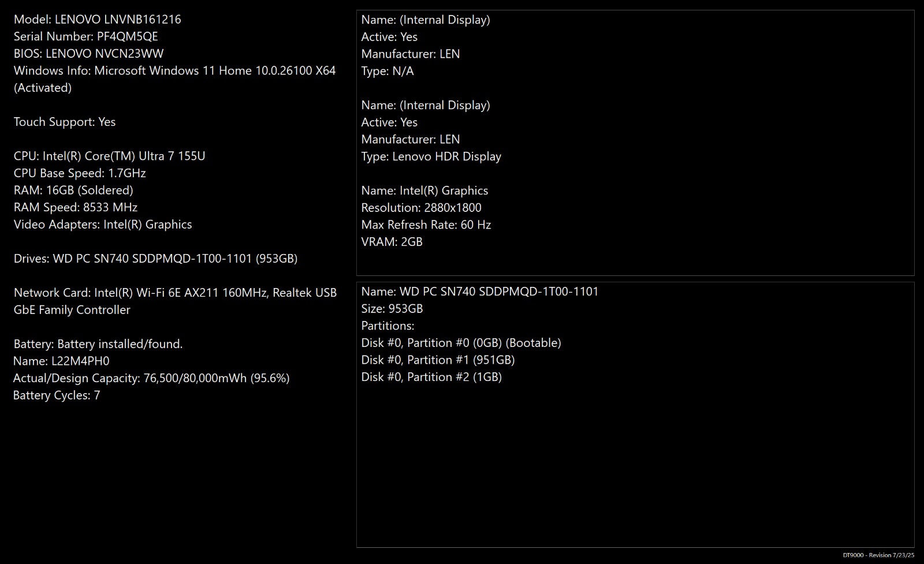Click the battery name L22M4PH0
Image resolution: width=924 pixels, height=564 pixels.
pos(61,361)
